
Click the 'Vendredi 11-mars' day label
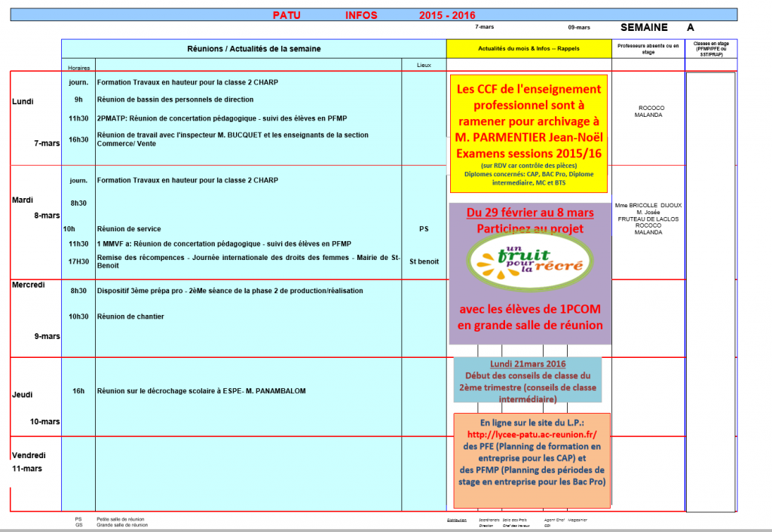pyautogui.click(x=29, y=462)
